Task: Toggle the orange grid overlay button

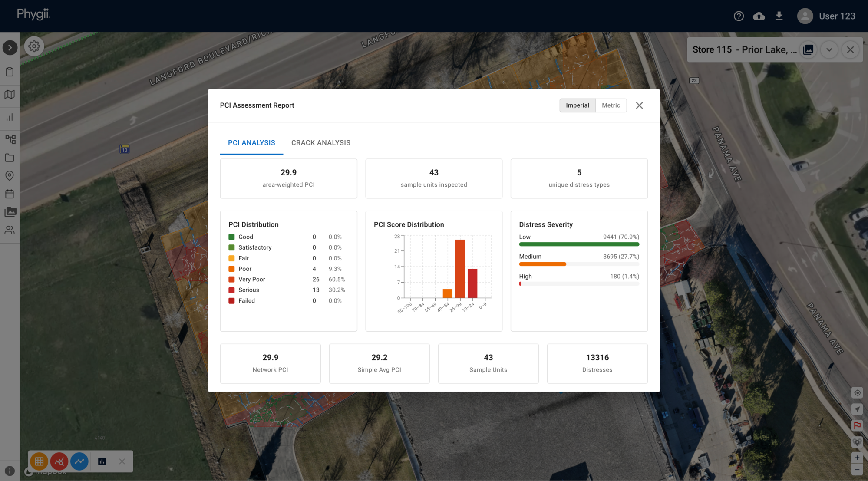Action: coord(39,461)
